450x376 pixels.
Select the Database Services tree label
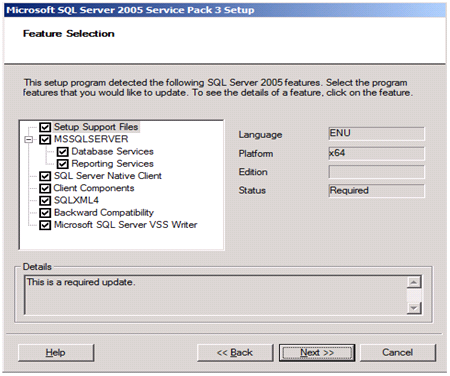coord(112,151)
